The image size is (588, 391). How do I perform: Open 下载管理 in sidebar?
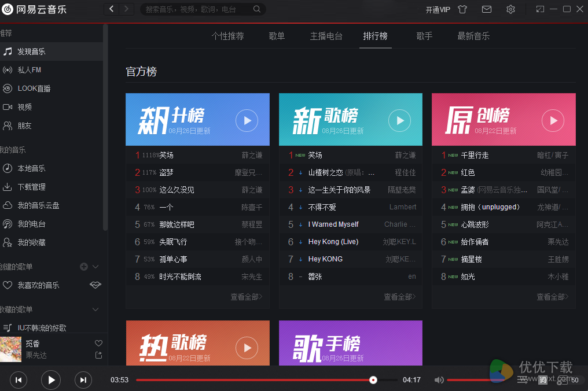tap(52, 187)
